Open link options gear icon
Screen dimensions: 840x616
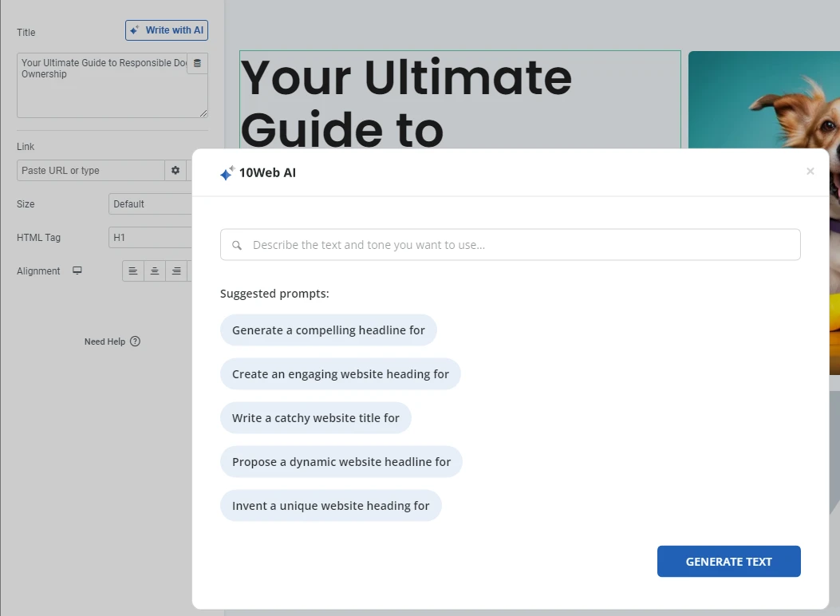tap(175, 170)
